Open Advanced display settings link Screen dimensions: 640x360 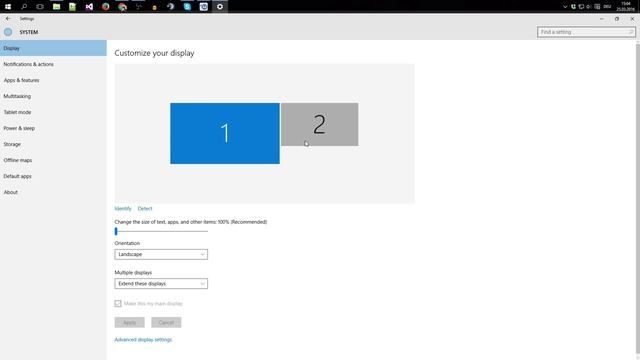click(x=143, y=340)
